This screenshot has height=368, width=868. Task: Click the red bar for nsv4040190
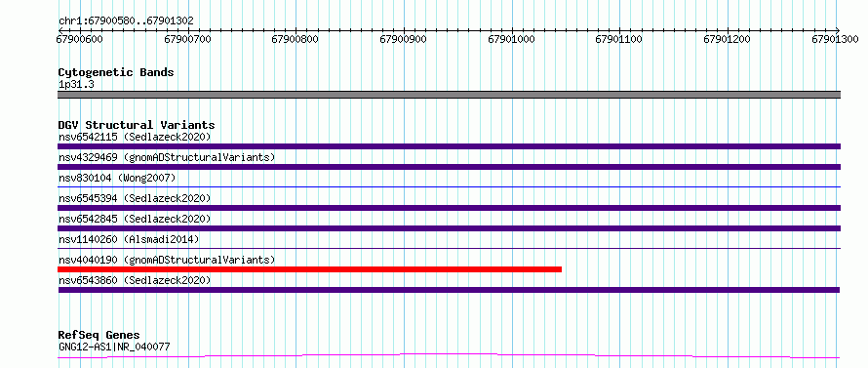[309, 269]
